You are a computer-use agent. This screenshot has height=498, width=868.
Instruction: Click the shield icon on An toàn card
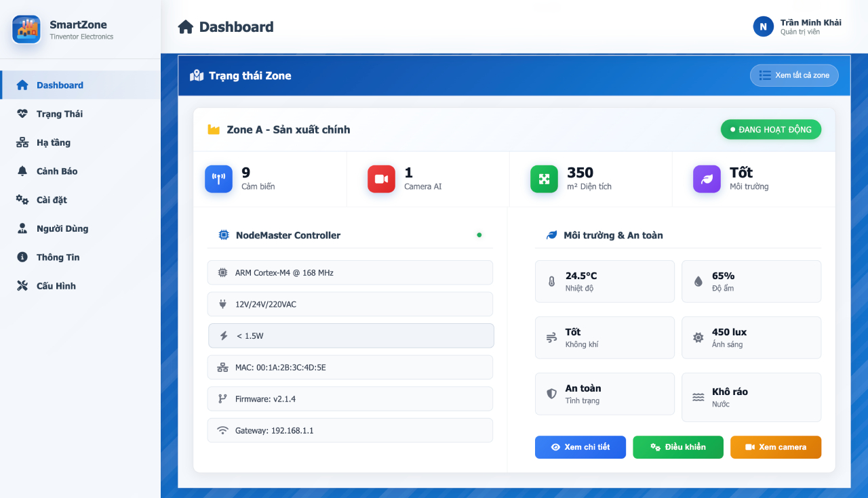[551, 394]
